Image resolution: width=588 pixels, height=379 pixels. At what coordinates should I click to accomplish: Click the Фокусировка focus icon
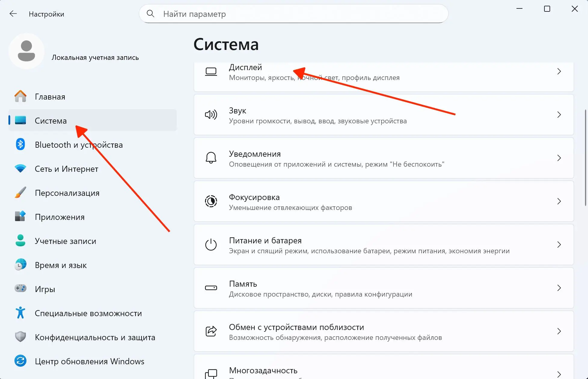click(211, 201)
